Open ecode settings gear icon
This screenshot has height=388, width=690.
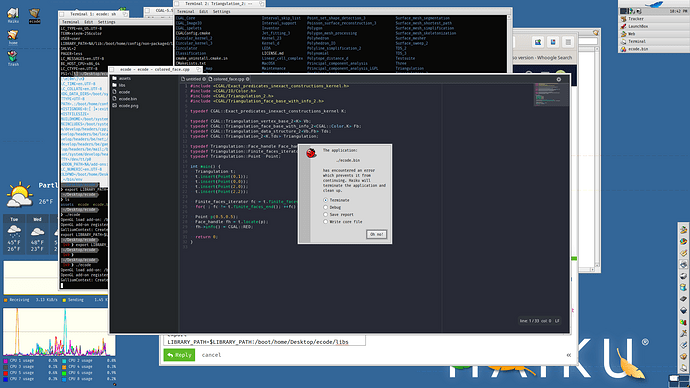click(559, 80)
